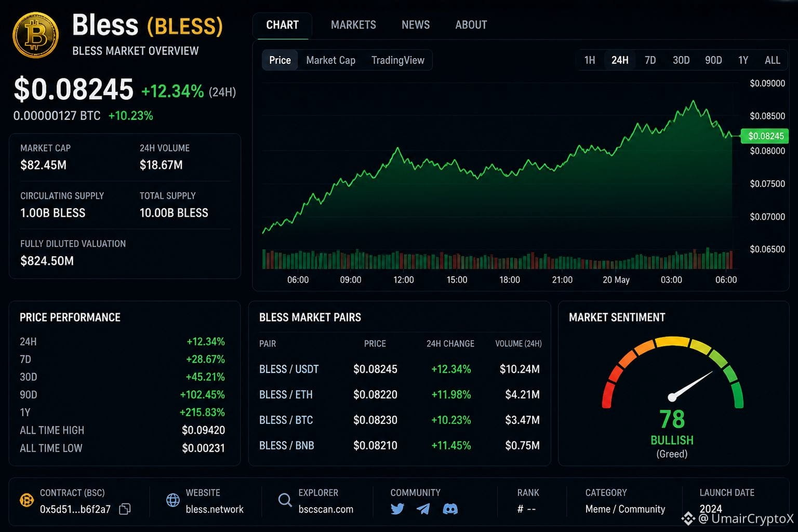
Task: Click the $0.08220 ETH pair price
Action: click(x=375, y=395)
